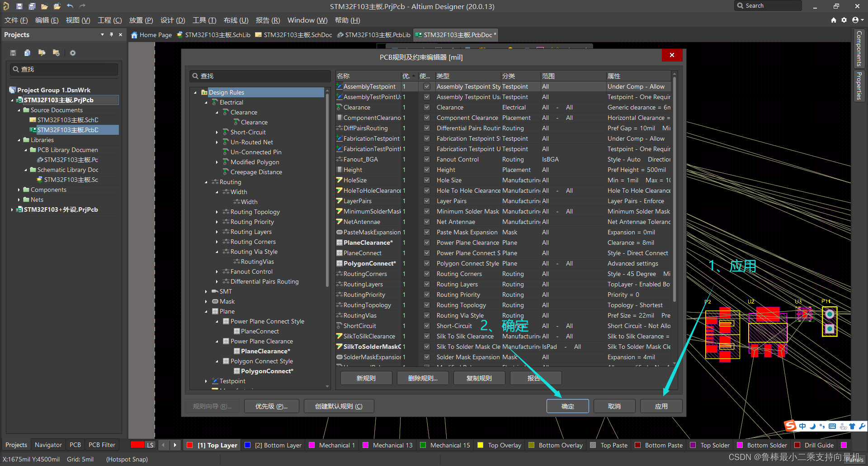Go to next layer tab arrow
868x466 pixels.
[175, 445]
